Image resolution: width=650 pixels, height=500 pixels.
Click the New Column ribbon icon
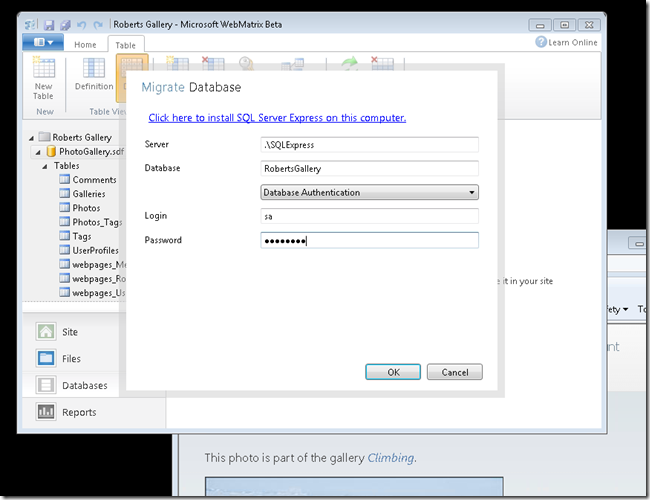coord(178,63)
